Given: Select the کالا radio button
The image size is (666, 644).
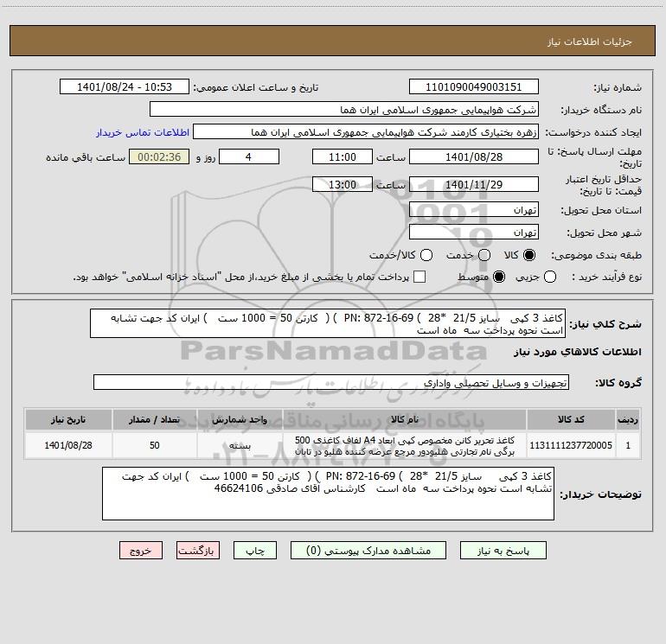Looking at the screenshot, I should click(529, 255).
